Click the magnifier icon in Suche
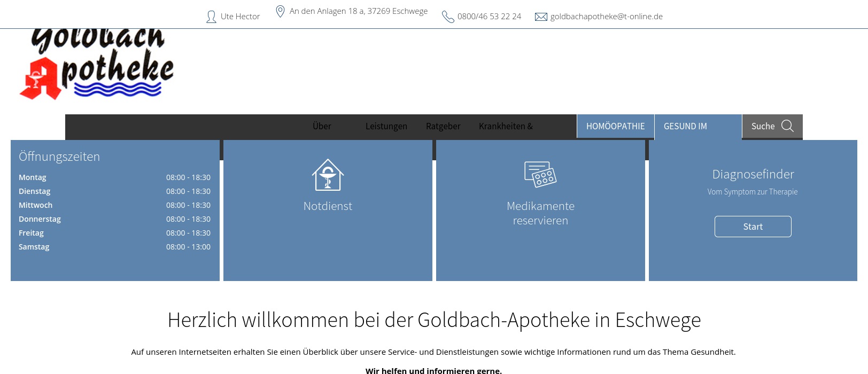 [x=787, y=126]
